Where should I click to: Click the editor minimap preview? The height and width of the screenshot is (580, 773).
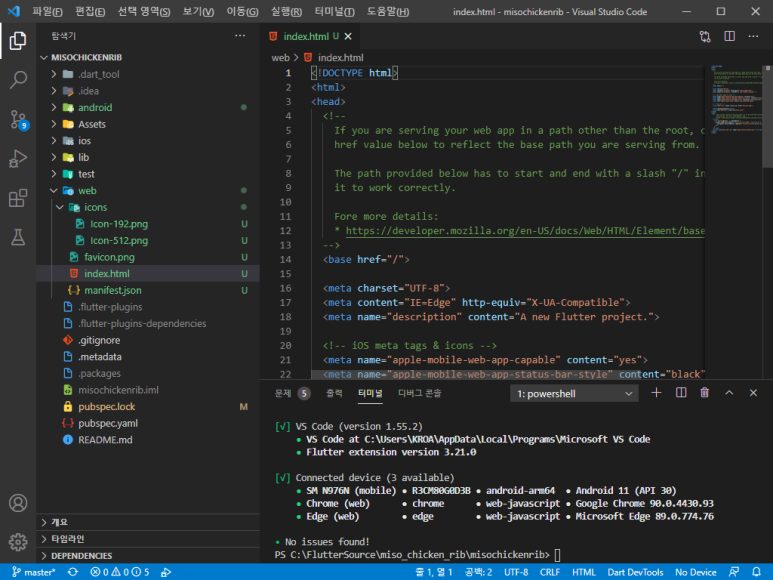click(x=736, y=99)
